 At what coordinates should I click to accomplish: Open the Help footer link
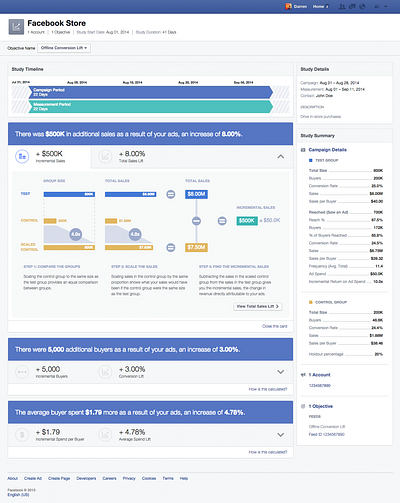click(184, 478)
